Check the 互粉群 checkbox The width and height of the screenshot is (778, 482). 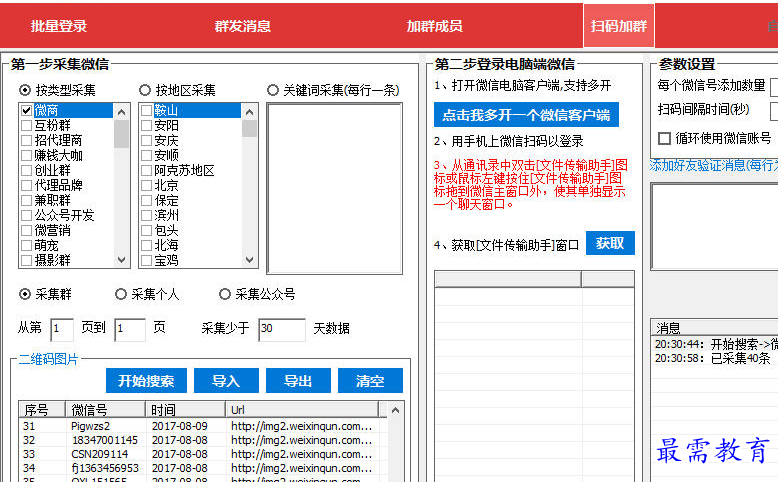click(x=27, y=125)
